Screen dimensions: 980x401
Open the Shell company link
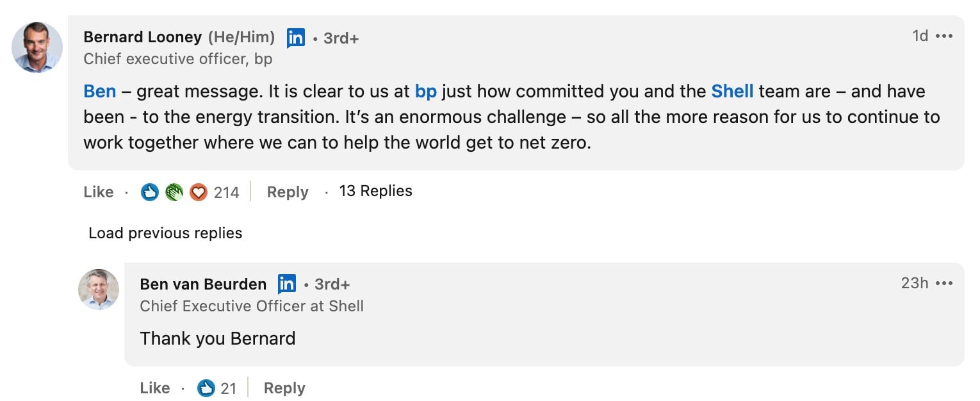coord(732,92)
